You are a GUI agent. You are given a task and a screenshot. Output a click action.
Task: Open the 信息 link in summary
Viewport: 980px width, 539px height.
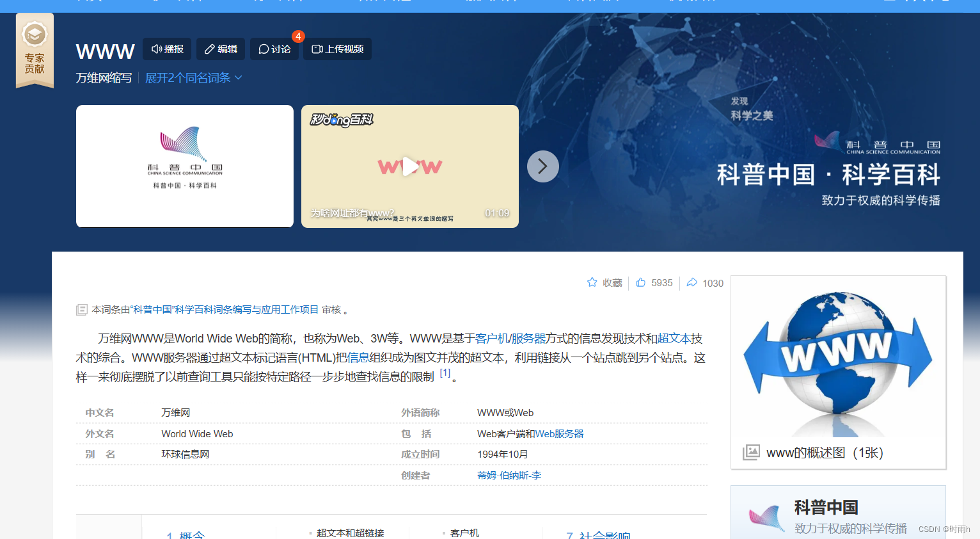pyautogui.click(x=358, y=358)
